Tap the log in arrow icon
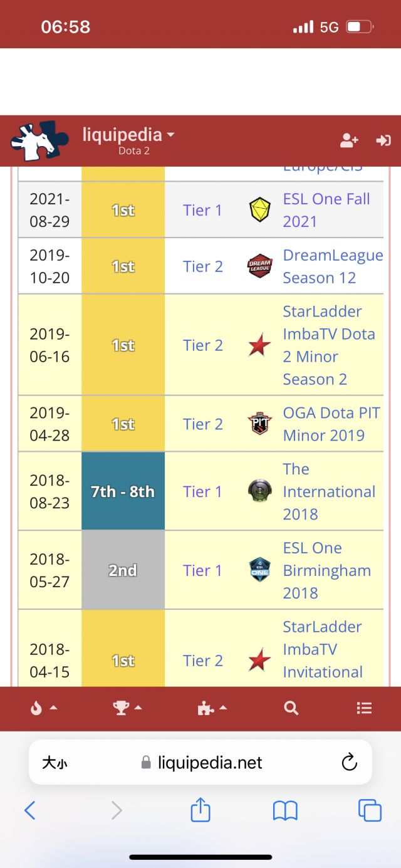This screenshot has height=868, width=401. pos(383,140)
